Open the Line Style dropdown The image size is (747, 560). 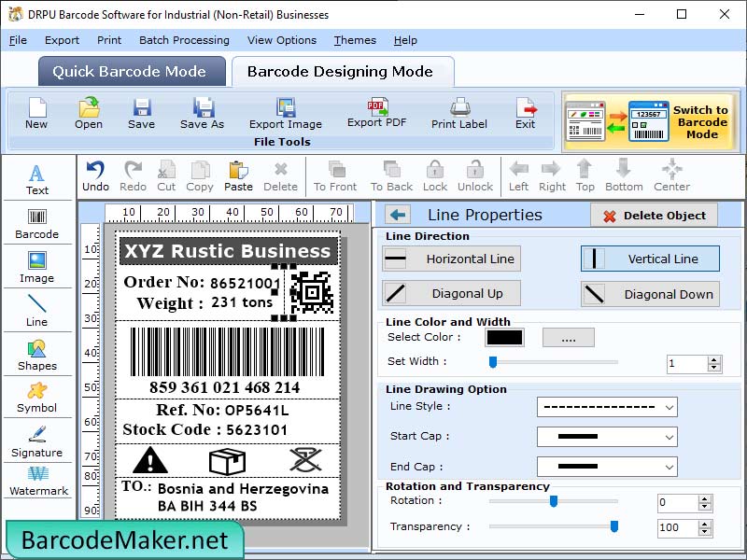pyautogui.click(x=607, y=407)
